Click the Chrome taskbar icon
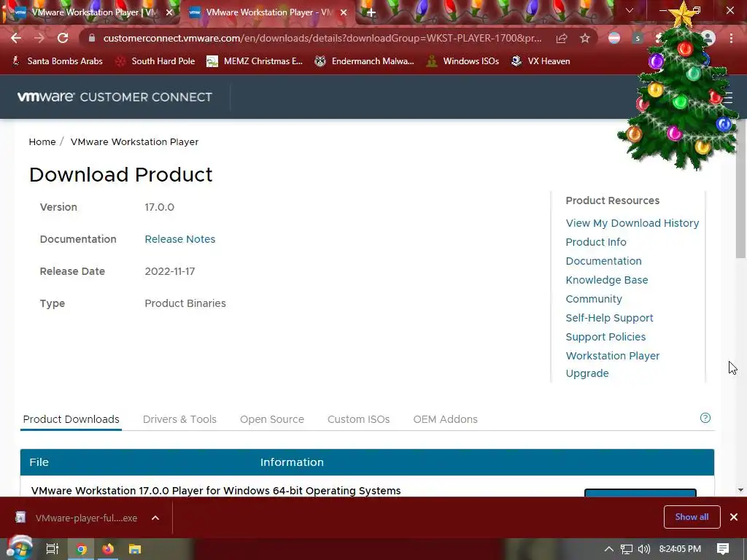Viewport: 747px width, 560px height. click(82, 549)
